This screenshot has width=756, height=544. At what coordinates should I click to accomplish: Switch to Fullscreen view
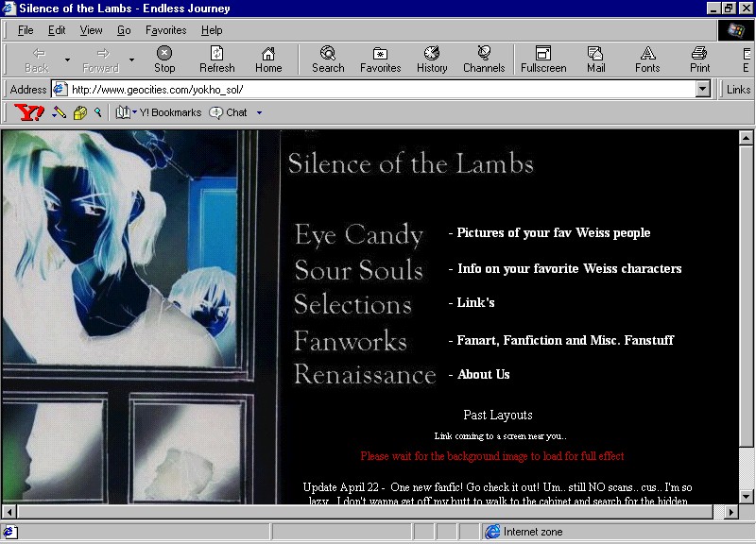(543, 59)
